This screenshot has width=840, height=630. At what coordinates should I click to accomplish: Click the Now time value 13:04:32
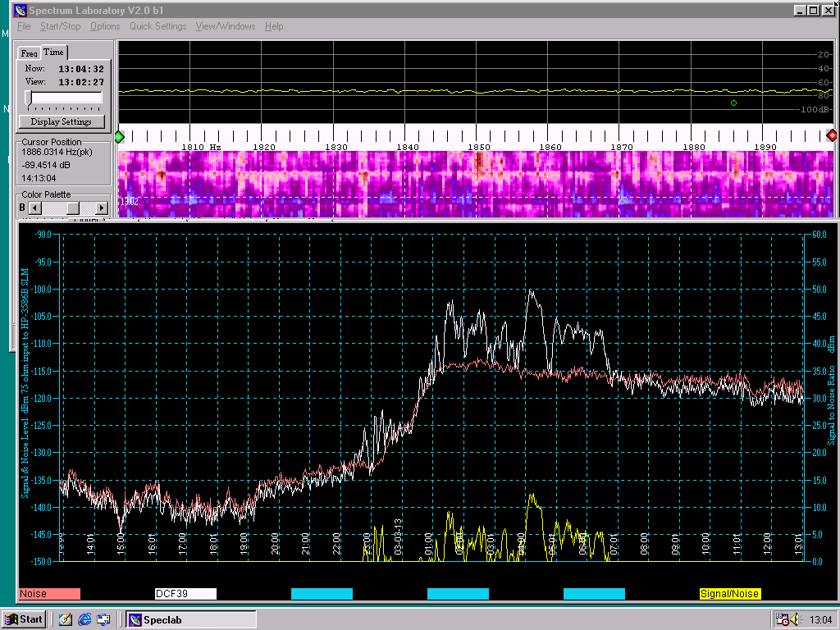81,69
